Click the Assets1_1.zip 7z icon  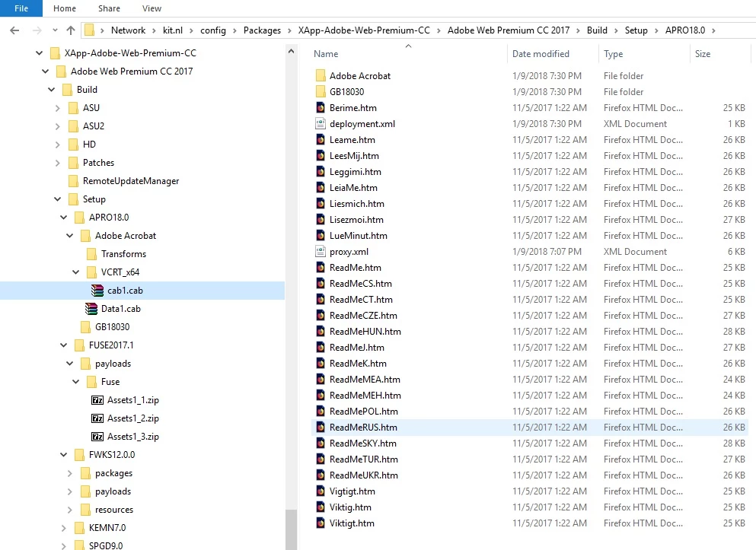(x=97, y=400)
